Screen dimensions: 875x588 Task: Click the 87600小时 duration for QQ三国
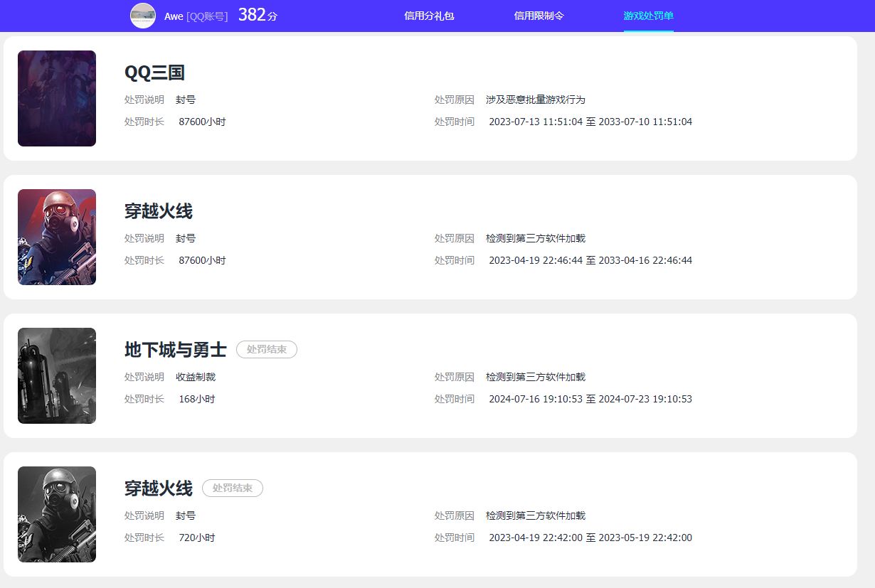point(203,122)
